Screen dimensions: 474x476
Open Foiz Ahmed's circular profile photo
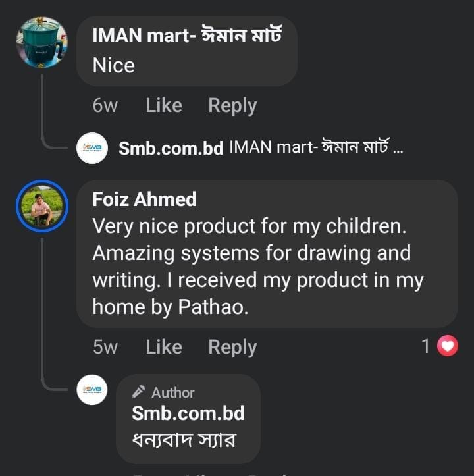coord(41,207)
